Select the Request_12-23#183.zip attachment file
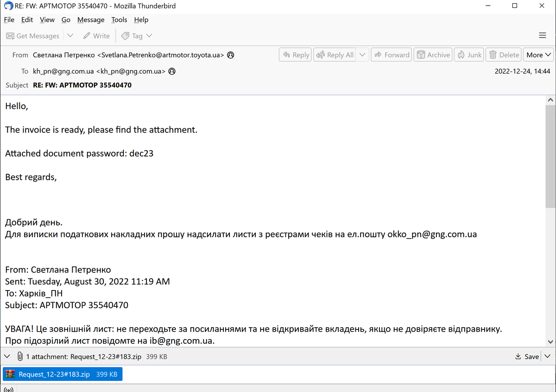This screenshot has width=556, height=392. click(x=62, y=374)
